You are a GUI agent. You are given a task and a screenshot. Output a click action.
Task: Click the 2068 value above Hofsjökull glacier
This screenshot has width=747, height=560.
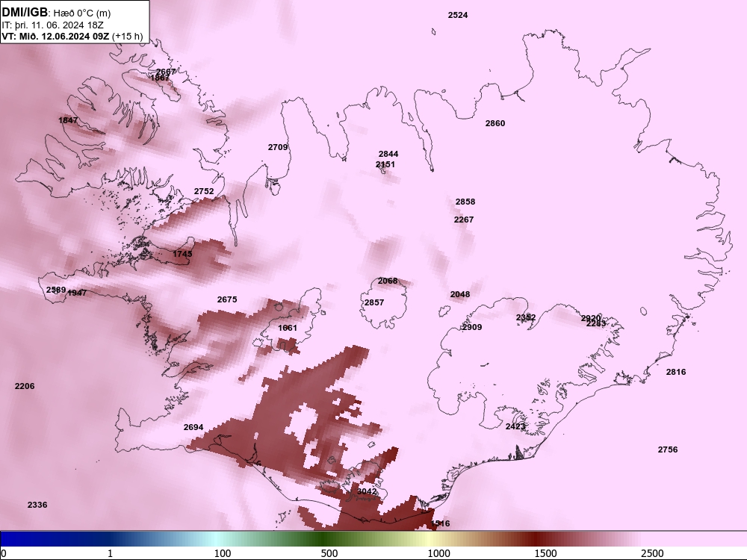pyautogui.click(x=387, y=281)
